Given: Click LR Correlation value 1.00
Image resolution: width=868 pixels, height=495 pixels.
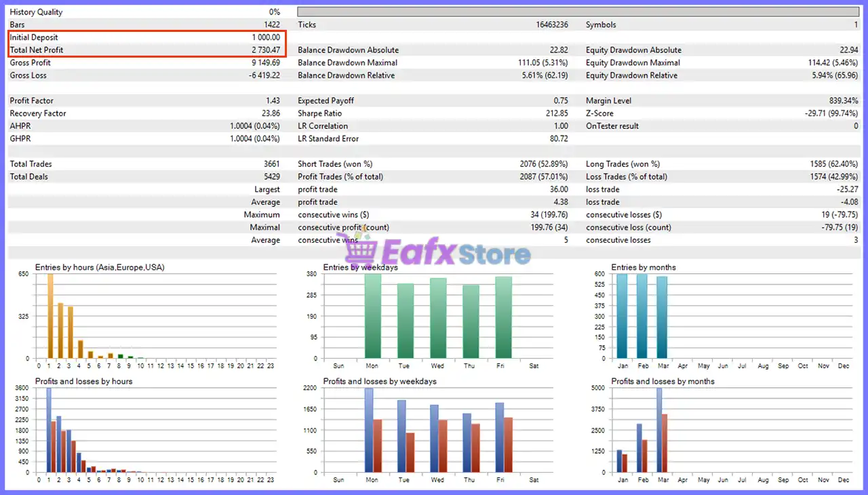Looking at the screenshot, I should tap(561, 126).
